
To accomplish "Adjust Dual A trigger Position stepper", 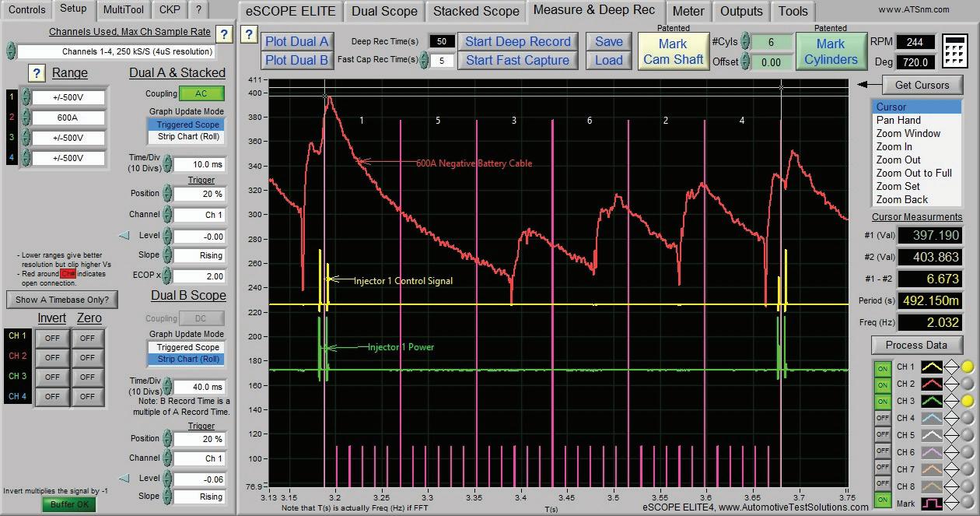I will coord(167,193).
